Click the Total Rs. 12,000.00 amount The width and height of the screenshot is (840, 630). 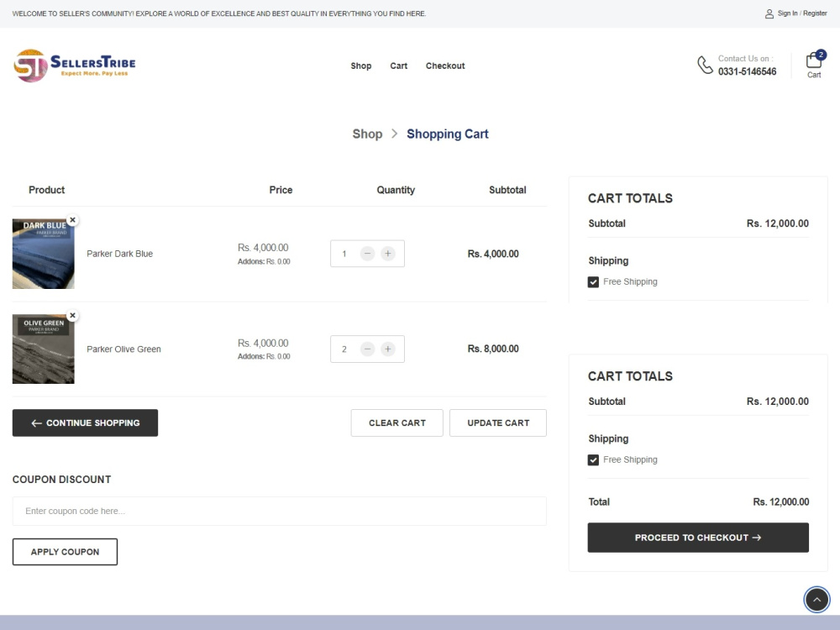click(x=780, y=502)
